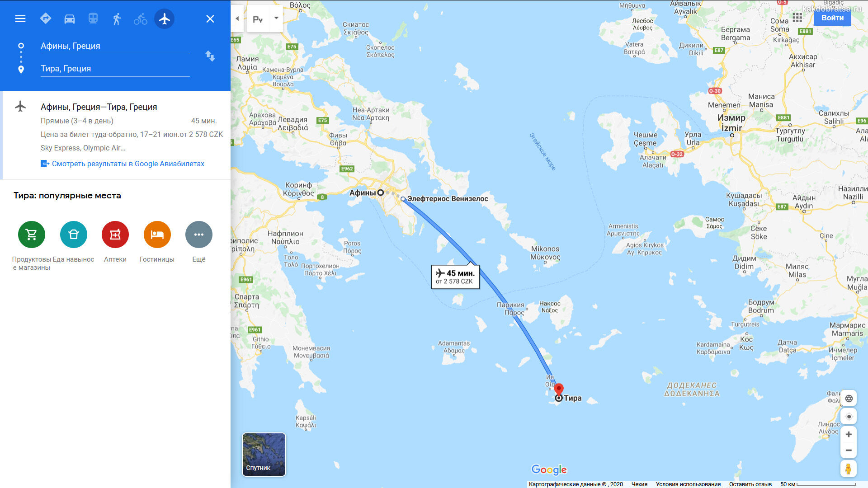Choose Аптеки pharmacies category
The width and height of the screenshot is (868, 488).
(x=115, y=235)
